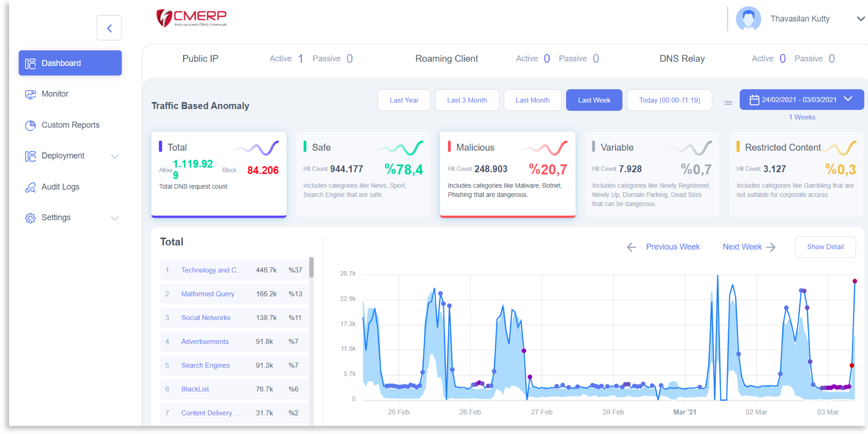The width and height of the screenshot is (868, 434).
Task: Click the 446.7k value for Technology row
Action: click(266, 270)
